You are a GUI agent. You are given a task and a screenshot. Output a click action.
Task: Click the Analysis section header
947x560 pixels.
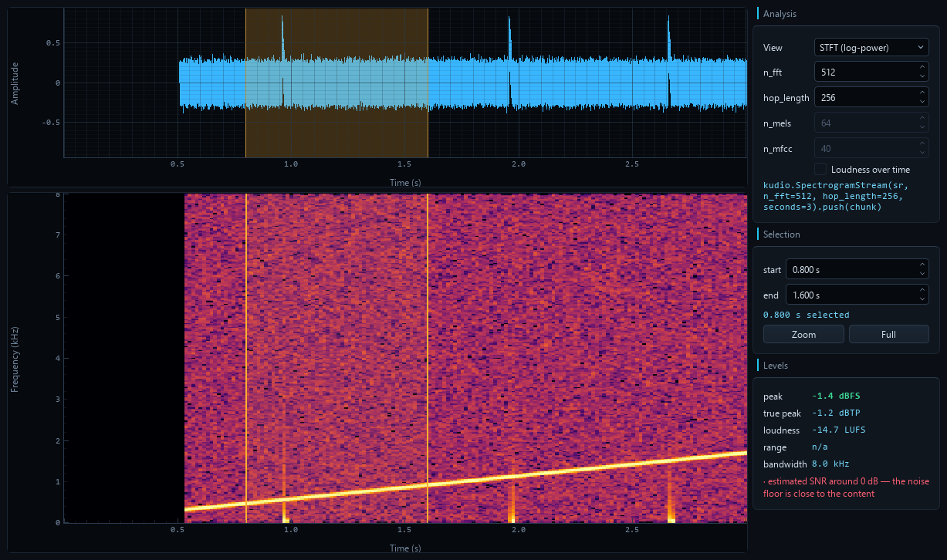780,14
